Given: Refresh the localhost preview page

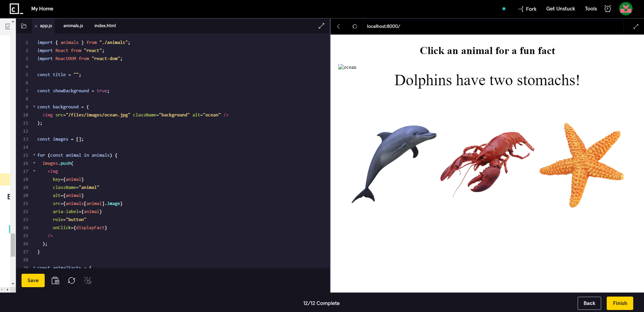Looking at the screenshot, I should coord(355,26).
